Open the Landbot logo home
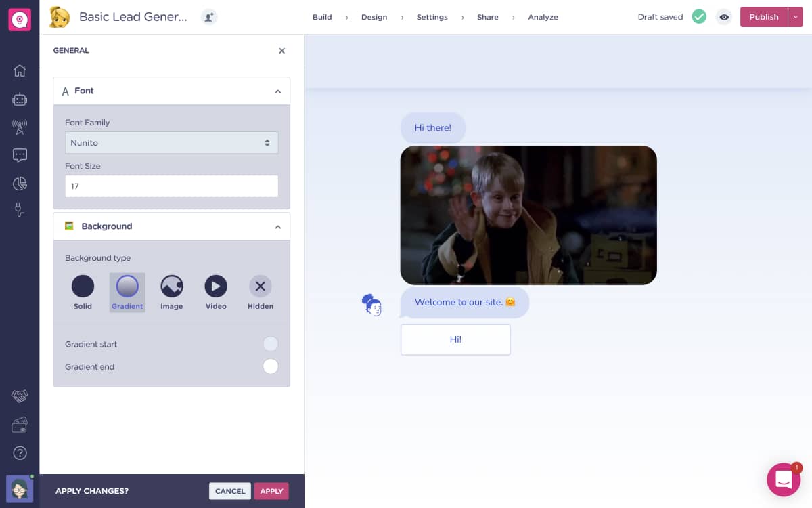 (20, 20)
